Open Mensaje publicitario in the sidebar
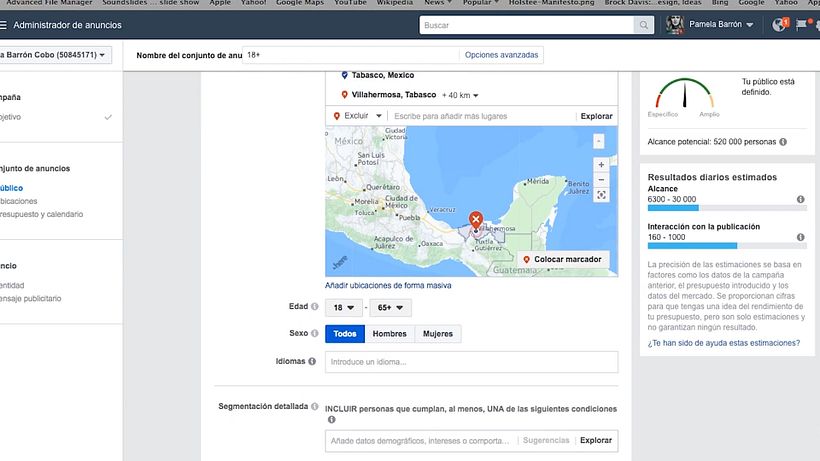This screenshot has height=461, width=820. (x=30, y=298)
